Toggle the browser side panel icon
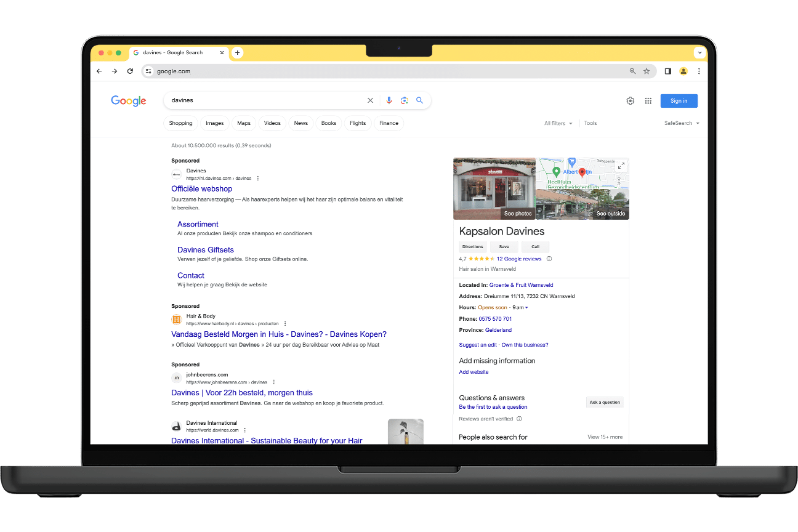Screen dimensions: 798x532 coord(668,71)
